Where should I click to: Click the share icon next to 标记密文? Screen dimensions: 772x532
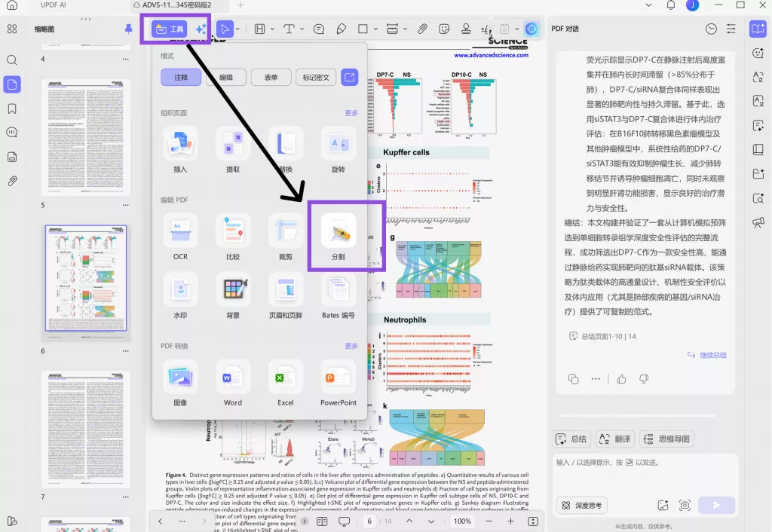pos(349,78)
